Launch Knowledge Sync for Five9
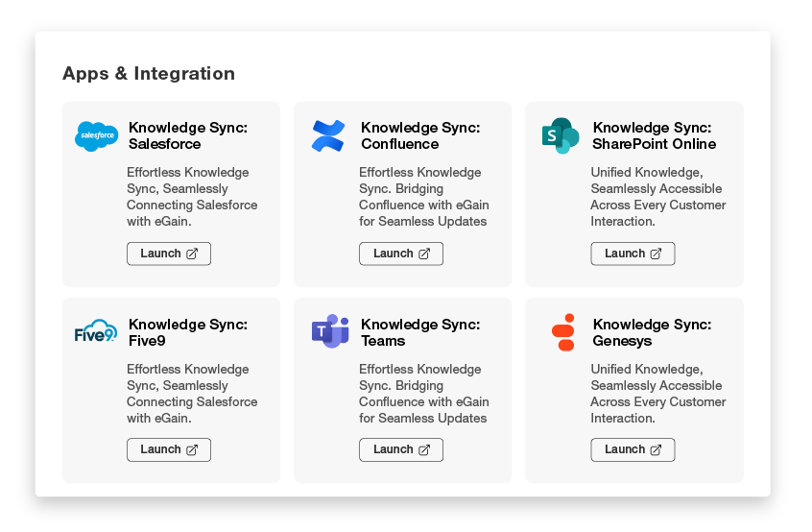 coord(169,449)
